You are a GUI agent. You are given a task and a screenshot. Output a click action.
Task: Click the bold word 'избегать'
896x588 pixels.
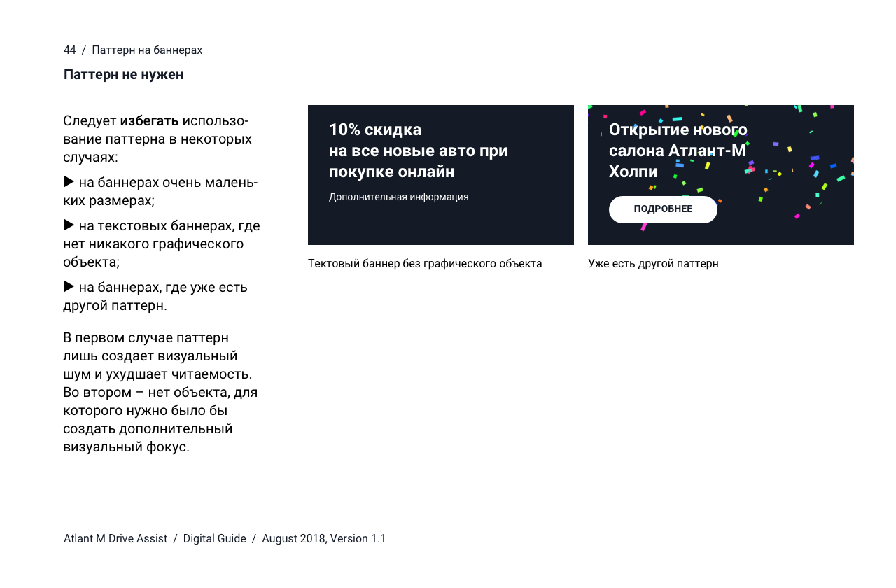coord(149,121)
